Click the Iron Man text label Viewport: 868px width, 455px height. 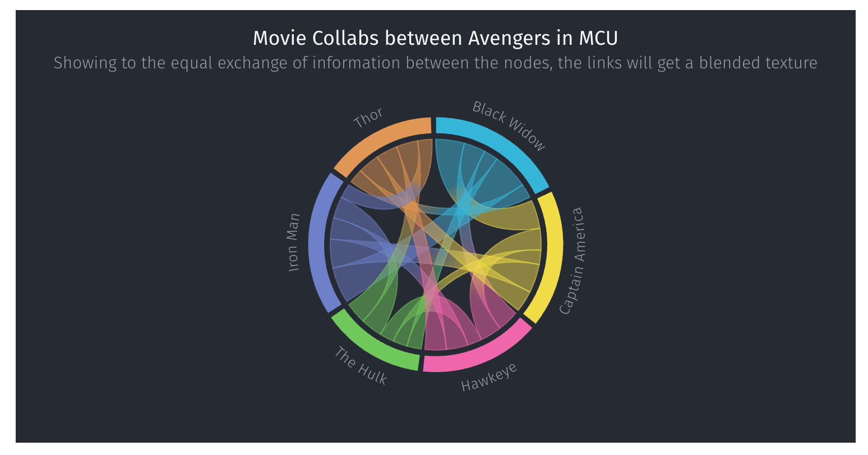(x=294, y=243)
